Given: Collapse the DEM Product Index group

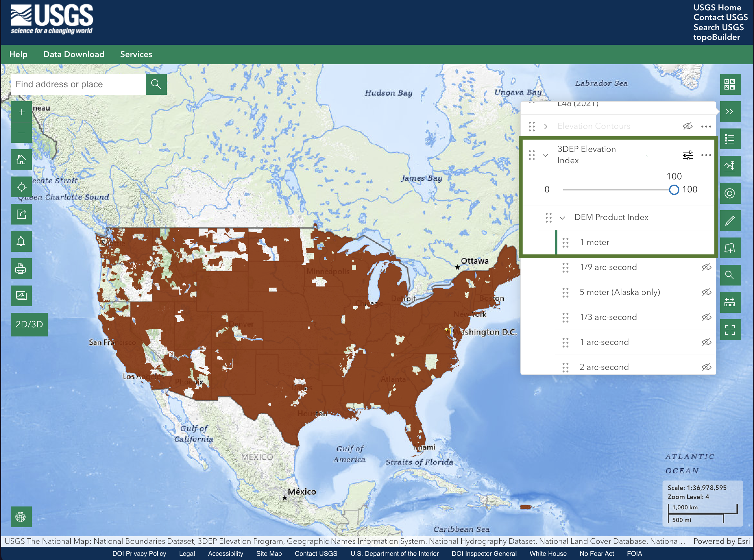Looking at the screenshot, I should 563,217.
